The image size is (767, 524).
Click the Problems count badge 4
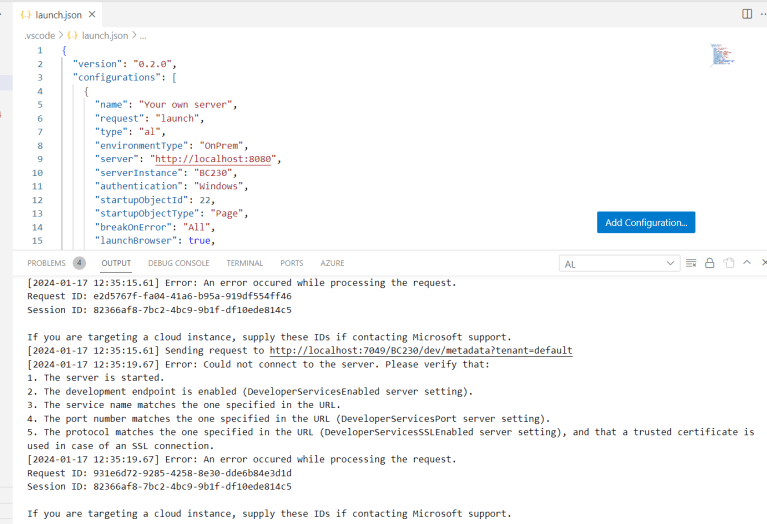pyautogui.click(x=79, y=263)
